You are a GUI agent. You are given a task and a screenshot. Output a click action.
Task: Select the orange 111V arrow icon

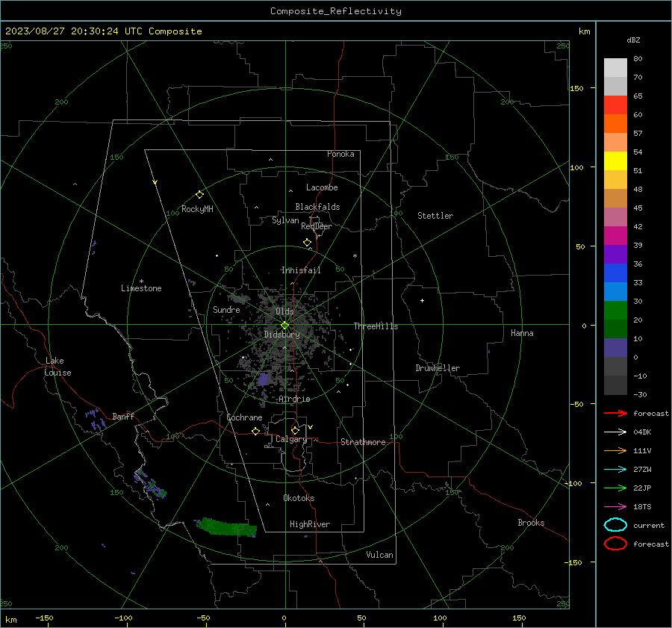point(615,450)
